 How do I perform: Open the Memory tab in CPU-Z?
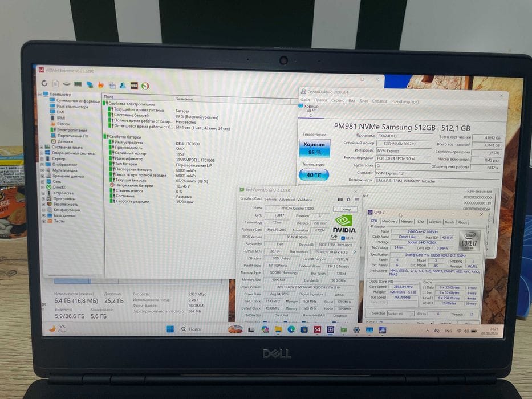(407, 222)
